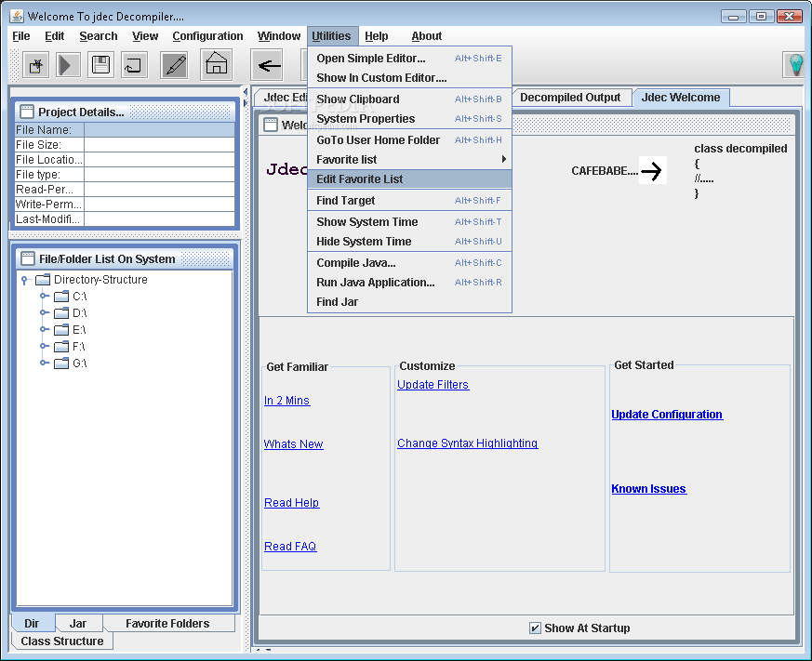The image size is (812, 661).
Task: Select the Favorite Folders tab
Action: point(167,623)
